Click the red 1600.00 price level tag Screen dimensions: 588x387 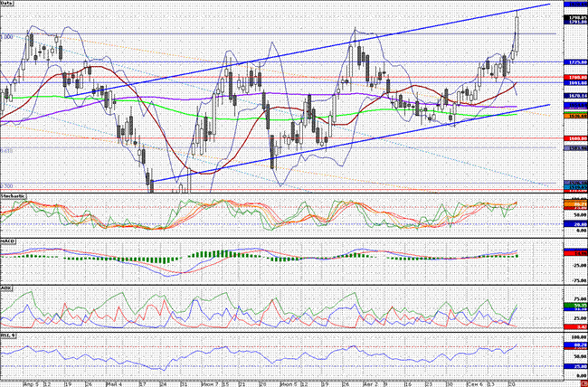click(x=575, y=138)
